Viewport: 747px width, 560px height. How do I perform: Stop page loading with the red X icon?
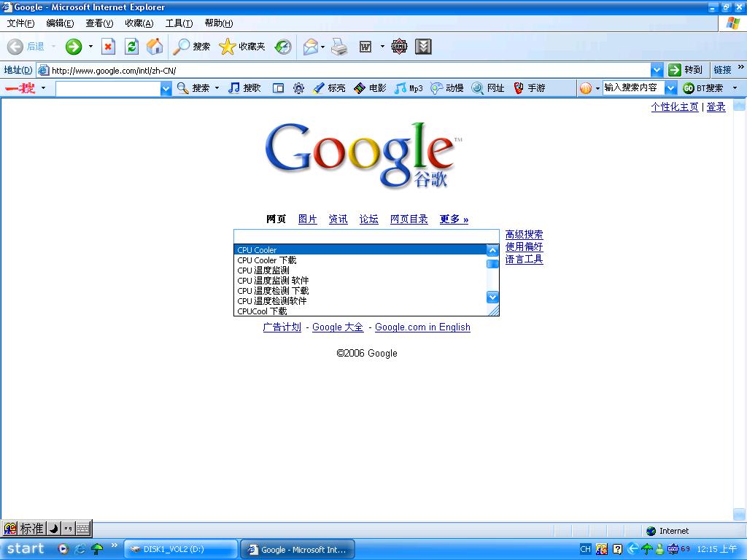(x=108, y=46)
